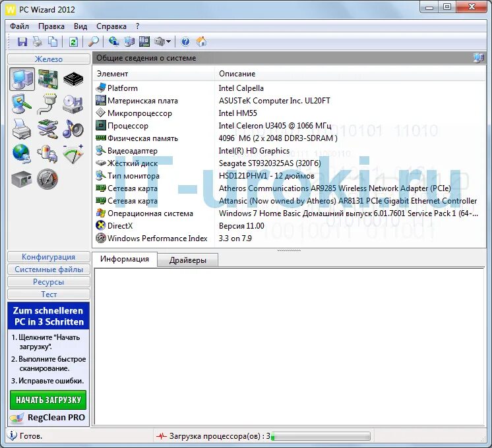This screenshot has height=448, width=492.
Task: Select the Материнская плата row
Action: (x=289, y=101)
